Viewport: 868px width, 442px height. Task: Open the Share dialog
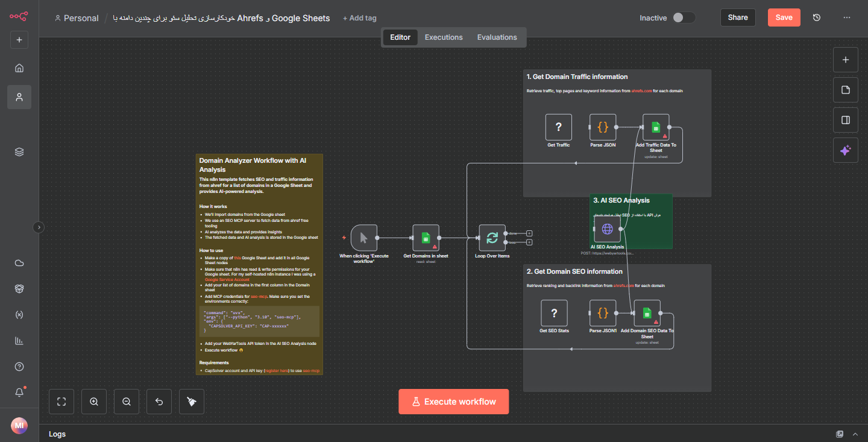coord(738,17)
